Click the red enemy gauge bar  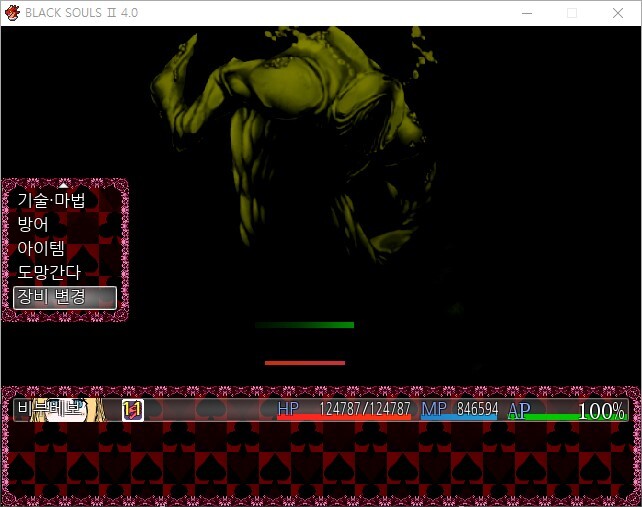(x=305, y=363)
